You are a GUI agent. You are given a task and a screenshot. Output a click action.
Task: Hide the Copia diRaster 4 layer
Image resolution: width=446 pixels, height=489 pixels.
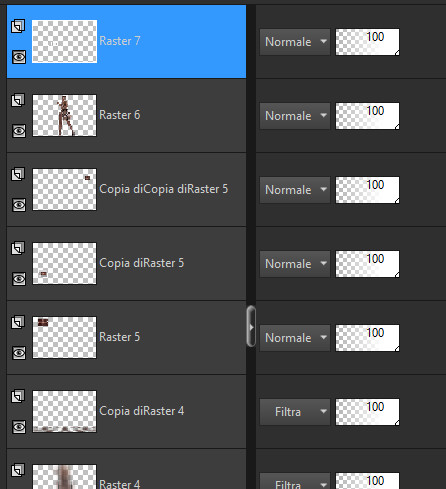pos(19,427)
